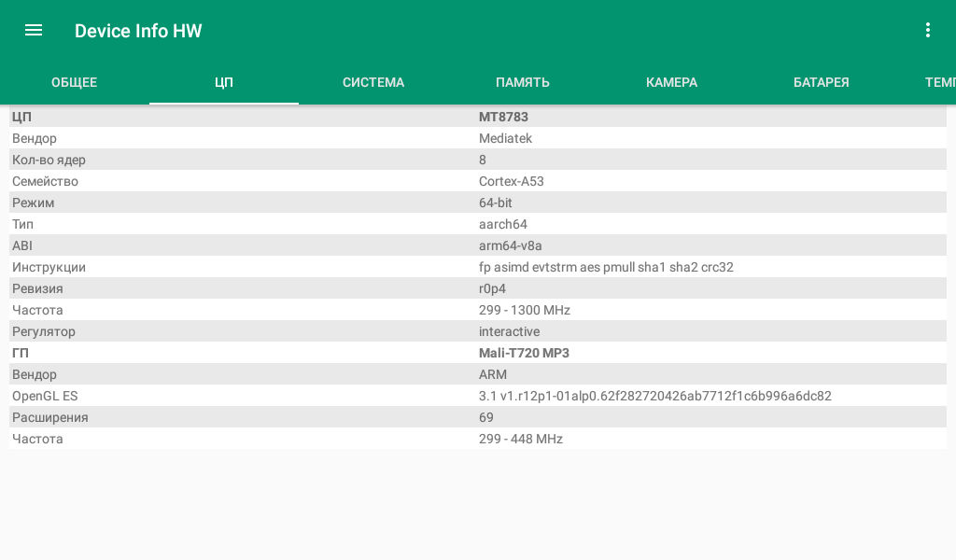The width and height of the screenshot is (956, 560).
Task: Click the Mali-T720 MP3 GPU value
Action: [x=524, y=353]
